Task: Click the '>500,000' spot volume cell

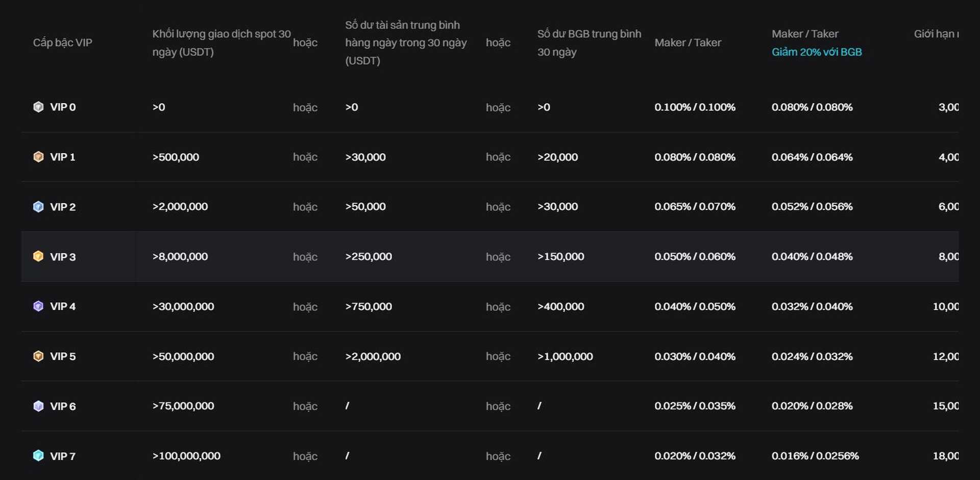Action: [176, 157]
